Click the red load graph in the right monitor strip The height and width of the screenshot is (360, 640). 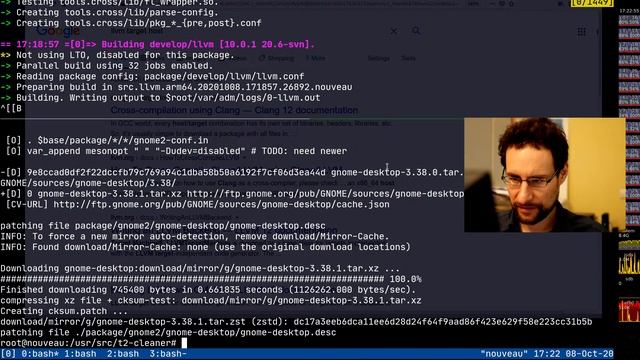click(629, 310)
